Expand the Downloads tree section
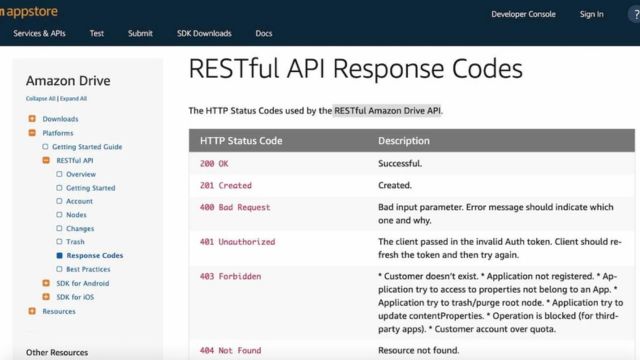640x360 pixels. point(32,119)
